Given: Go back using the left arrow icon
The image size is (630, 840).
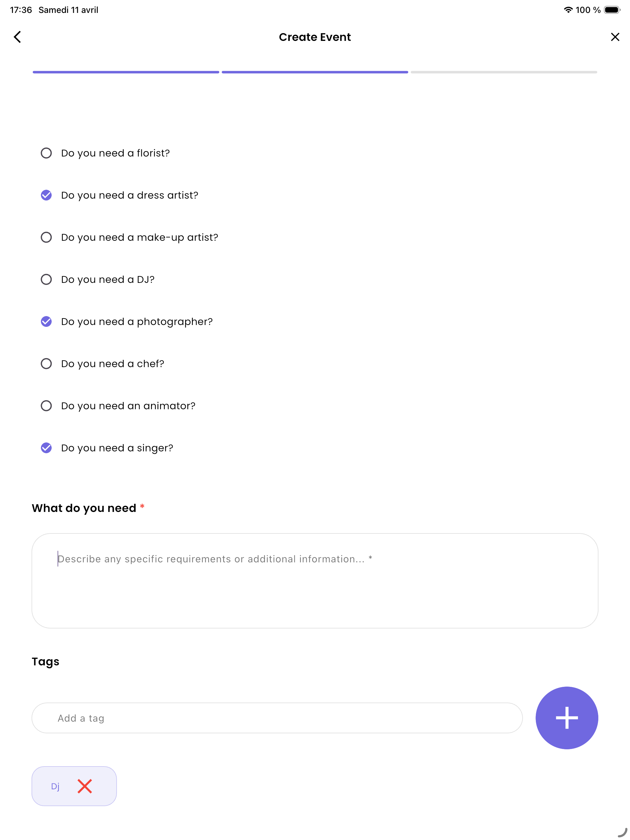Looking at the screenshot, I should pos(18,37).
